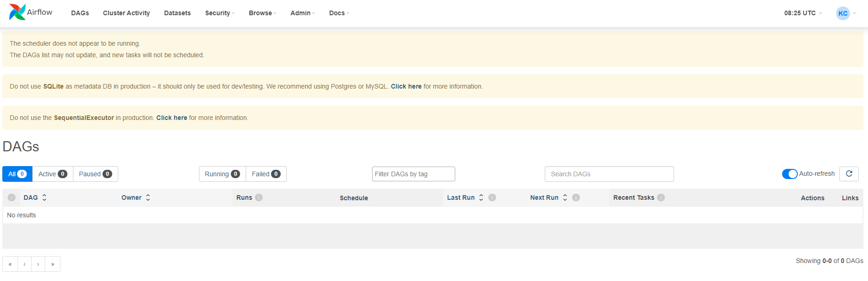Expand the Admin dropdown menu

pyautogui.click(x=302, y=13)
